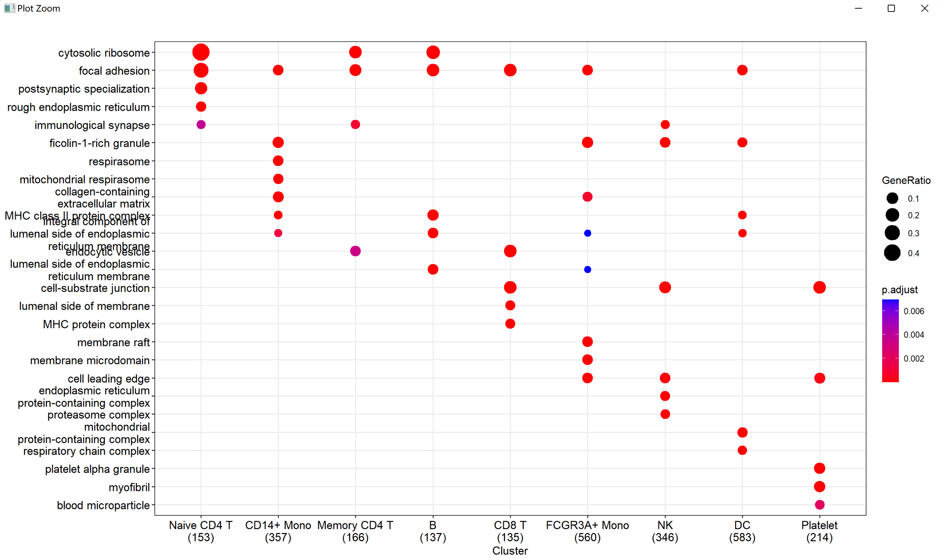
Task: Click the 'postsynaptic specialization' label
Action: tap(84, 89)
